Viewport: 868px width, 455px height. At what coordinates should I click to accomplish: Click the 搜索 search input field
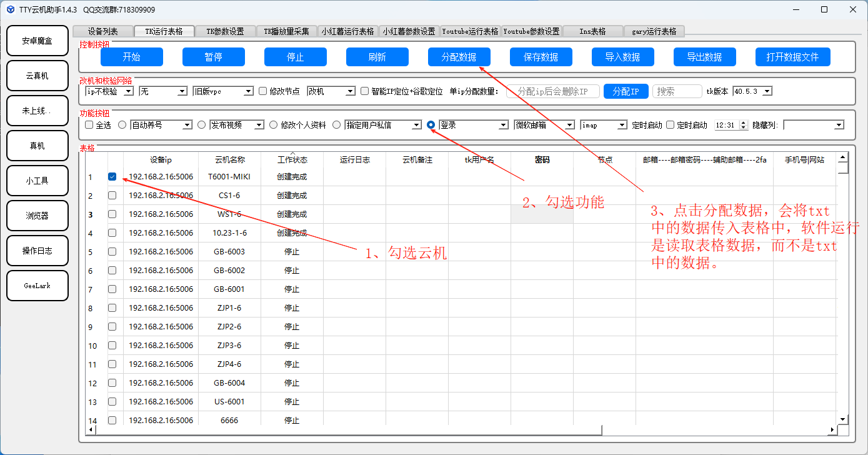click(677, 91)
